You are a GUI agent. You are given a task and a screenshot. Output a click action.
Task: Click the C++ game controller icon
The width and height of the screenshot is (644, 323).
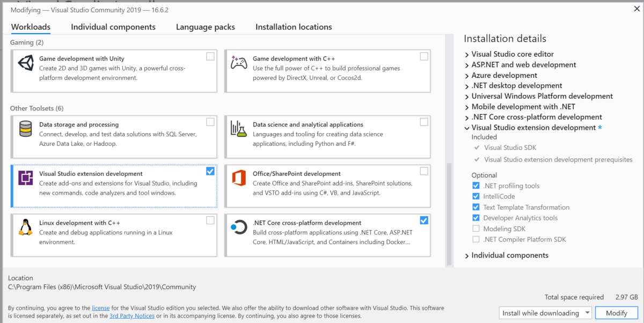(239, 63)
